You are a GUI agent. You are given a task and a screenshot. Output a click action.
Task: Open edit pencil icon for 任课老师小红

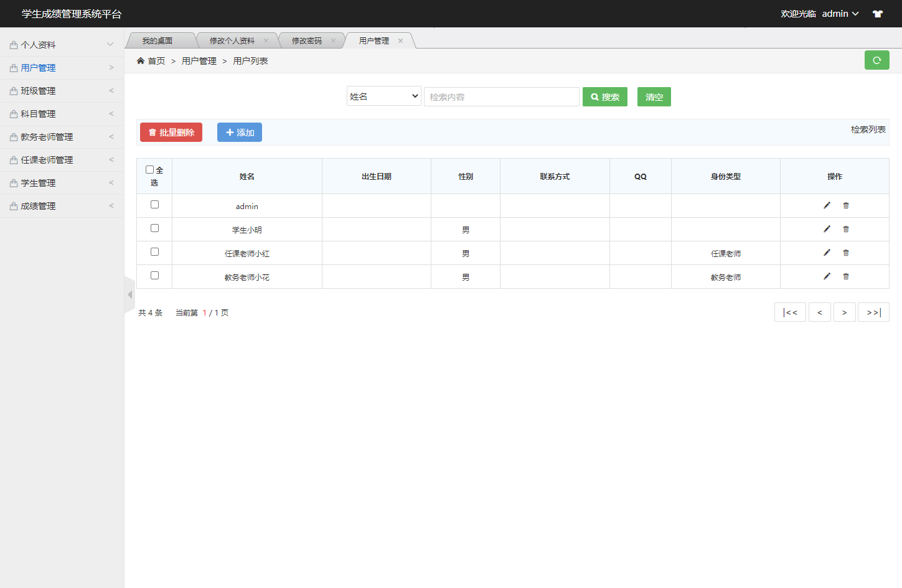pos(827,252)
